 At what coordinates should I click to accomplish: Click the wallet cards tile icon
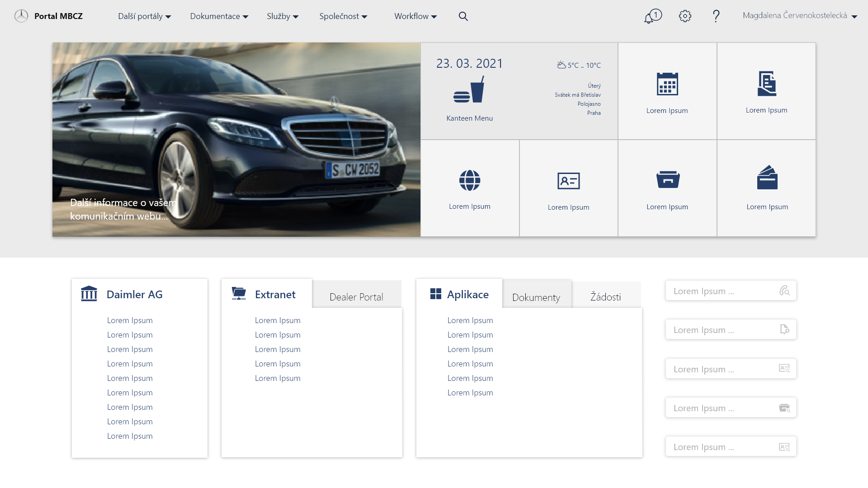coord(767,178)
